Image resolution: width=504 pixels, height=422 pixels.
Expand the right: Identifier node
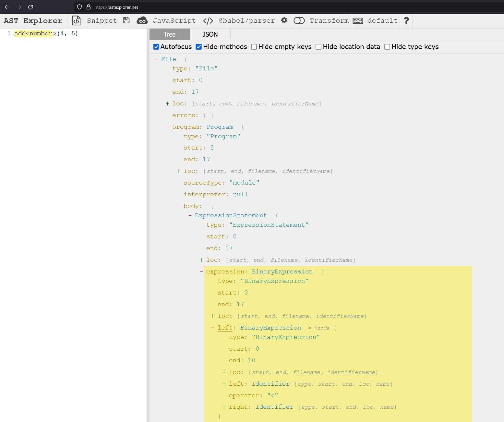pos(224,407)
